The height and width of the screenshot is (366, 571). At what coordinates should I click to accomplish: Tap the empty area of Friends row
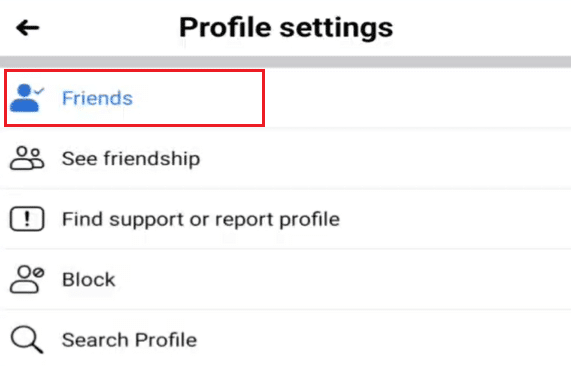tap(417, 98)
